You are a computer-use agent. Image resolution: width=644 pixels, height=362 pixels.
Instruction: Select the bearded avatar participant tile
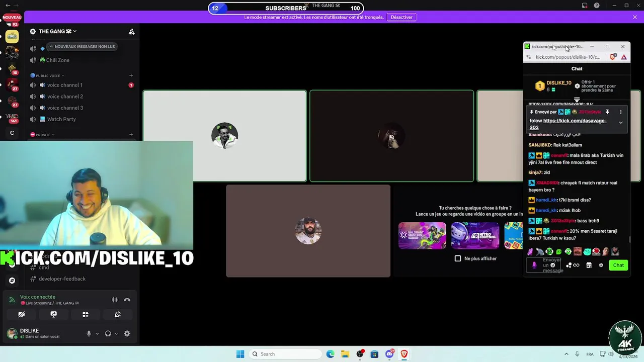(308, 231)
